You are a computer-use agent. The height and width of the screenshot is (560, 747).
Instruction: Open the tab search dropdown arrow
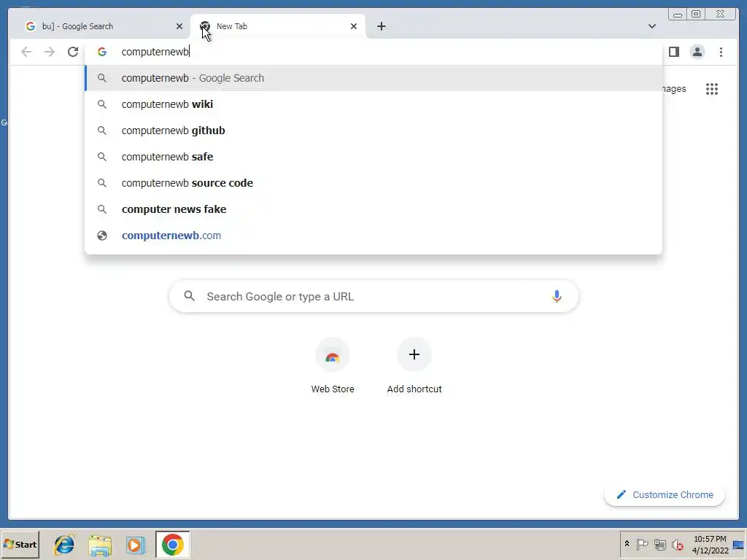[x=651, y=26]
